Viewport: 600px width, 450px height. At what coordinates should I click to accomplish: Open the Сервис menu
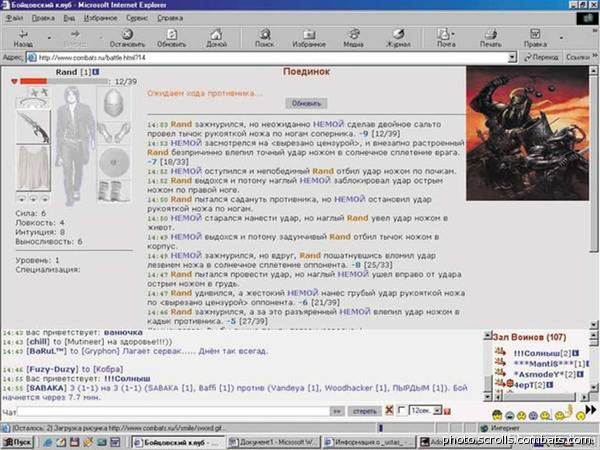point(137,18)
